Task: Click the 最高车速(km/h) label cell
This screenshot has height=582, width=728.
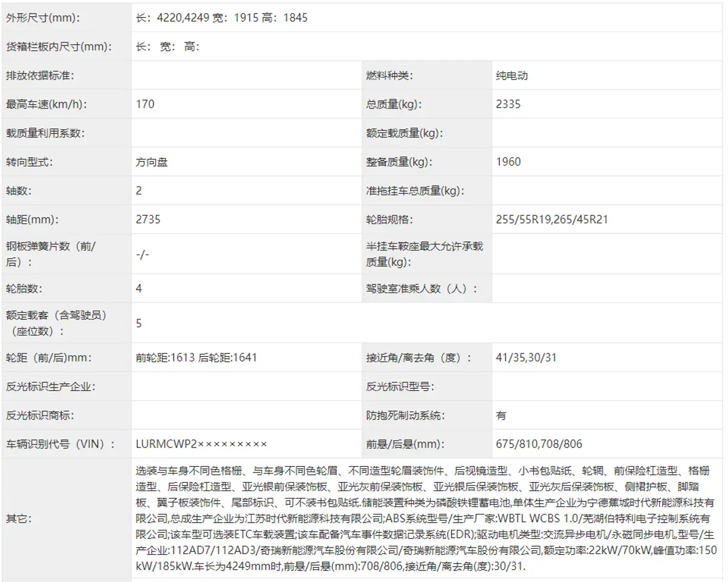Action: 46,104
